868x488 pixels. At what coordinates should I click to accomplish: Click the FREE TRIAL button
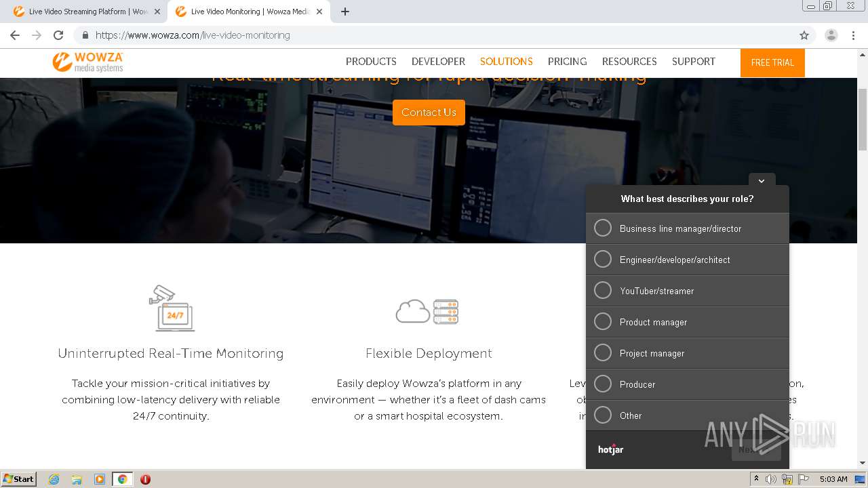[772, 62]
